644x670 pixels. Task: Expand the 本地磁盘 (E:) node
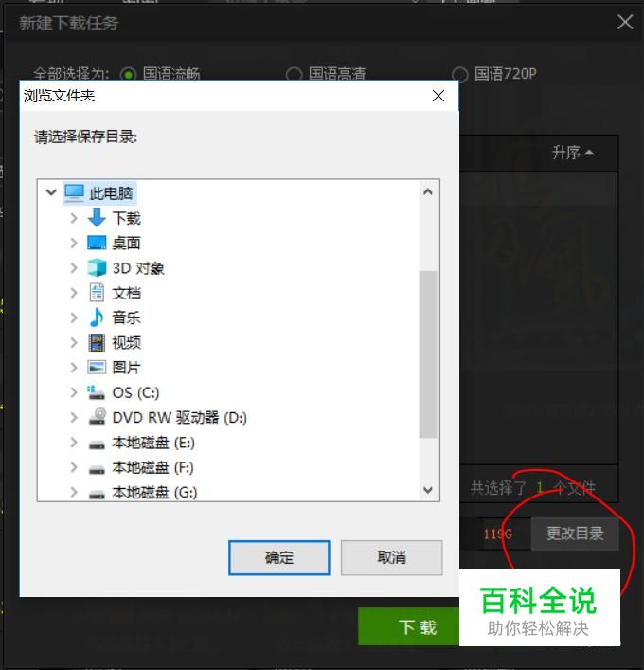tap(74, 443)
